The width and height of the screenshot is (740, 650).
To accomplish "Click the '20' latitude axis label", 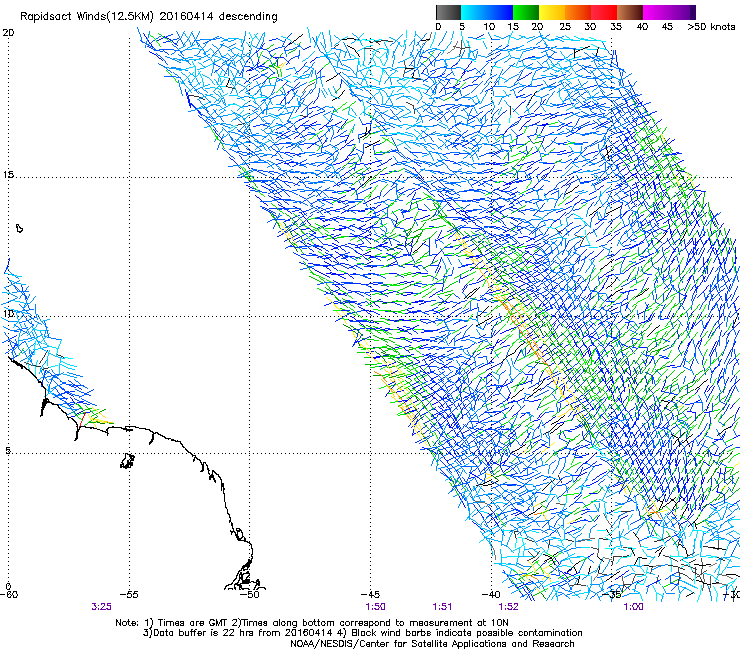I will [x=8, y=33].
